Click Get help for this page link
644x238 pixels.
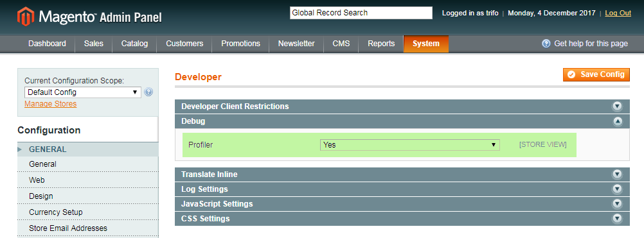pyautogui.click(x=591, y=44)
